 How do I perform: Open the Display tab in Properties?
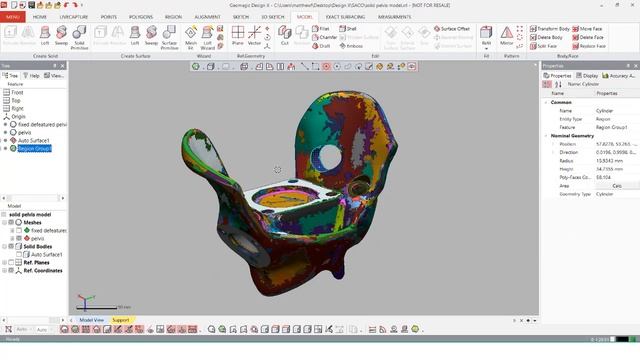(587, 76)
